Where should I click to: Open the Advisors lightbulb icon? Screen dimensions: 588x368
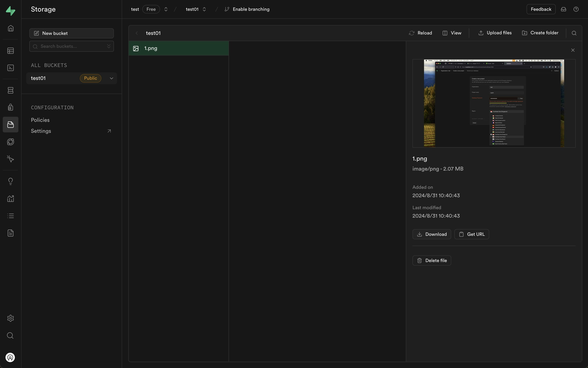click(10, 181)
